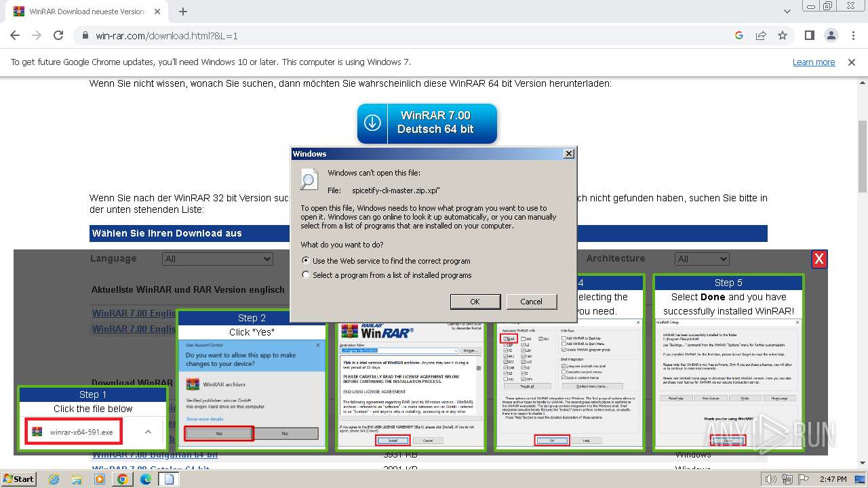
Task: Open the Architecture filter dropdown
Action: click(702, 259)
